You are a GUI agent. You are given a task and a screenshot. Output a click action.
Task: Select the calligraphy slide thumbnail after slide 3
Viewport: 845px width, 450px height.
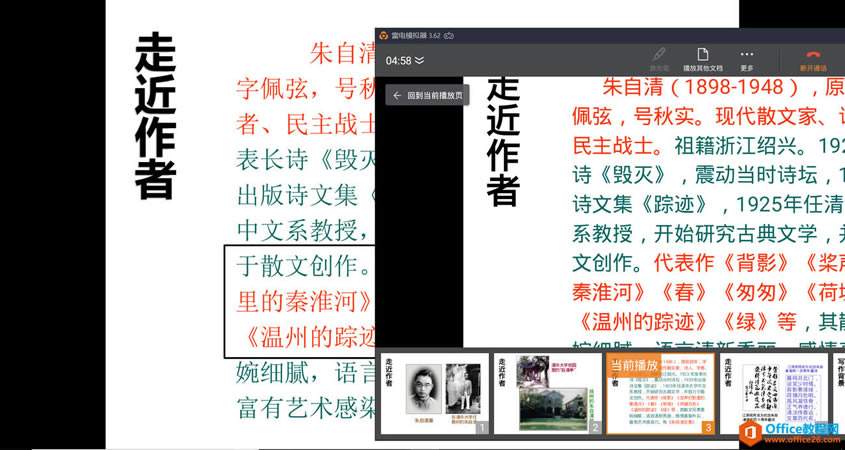point(774,393)
